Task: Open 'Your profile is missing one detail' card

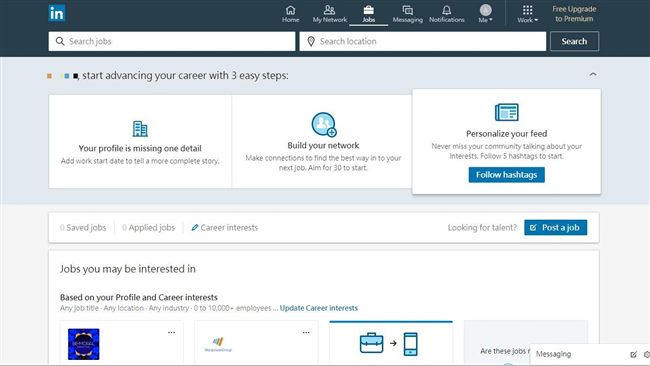Action: tap(140, 141)
